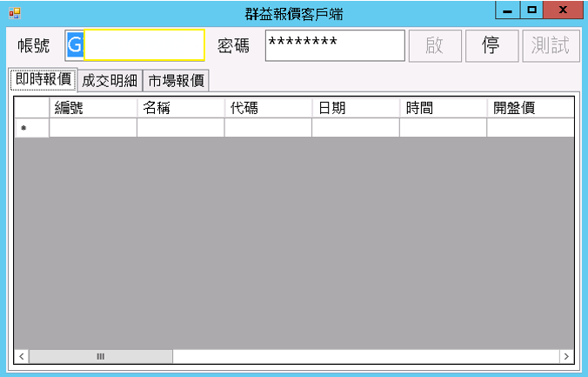Click the horizontal scrollbar left arrow
The width and height of the screenshot is (588, 377).
coord(22,356)
